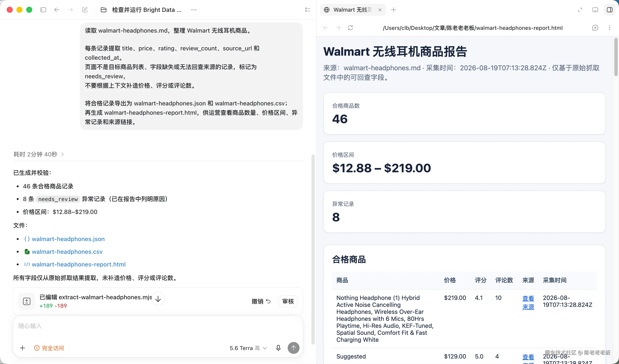Click the 价格 column header
The width and height of the screenshot is (619, 364).
450,280
